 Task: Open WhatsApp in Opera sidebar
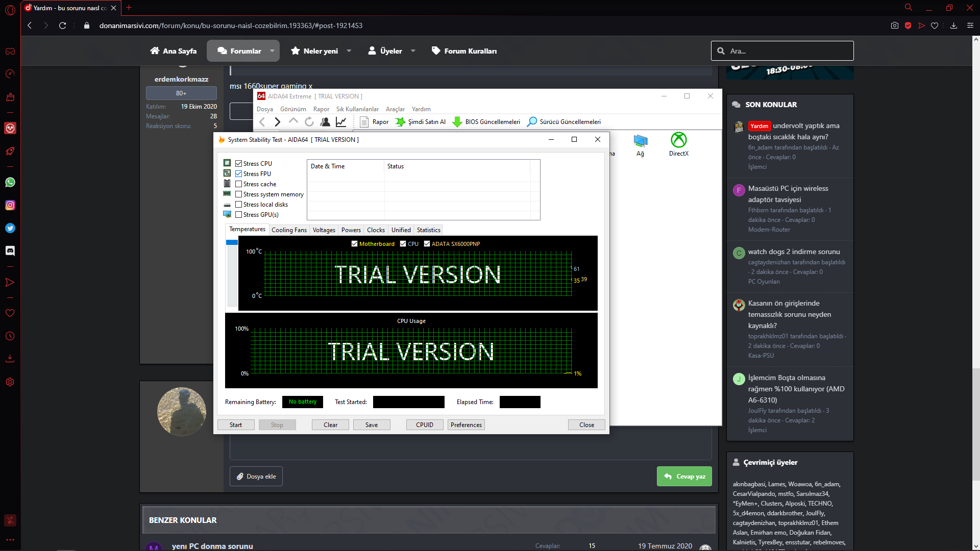10,182
